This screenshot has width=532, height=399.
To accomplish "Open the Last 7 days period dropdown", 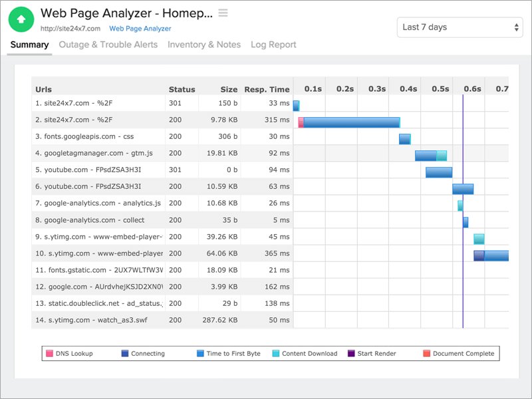I will click(x=460, y=27).
